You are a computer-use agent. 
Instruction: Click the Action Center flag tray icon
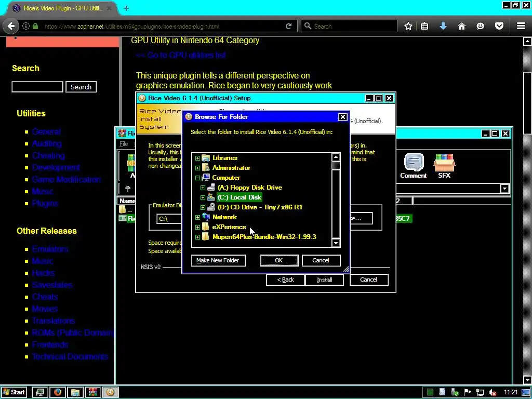(468, 392)
